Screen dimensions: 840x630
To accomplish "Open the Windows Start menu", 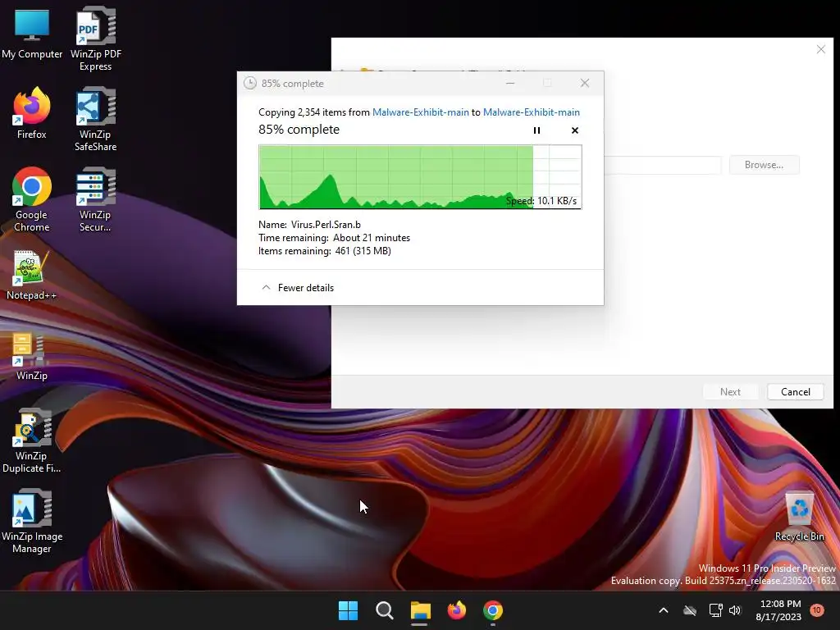I will pos(348,610).
